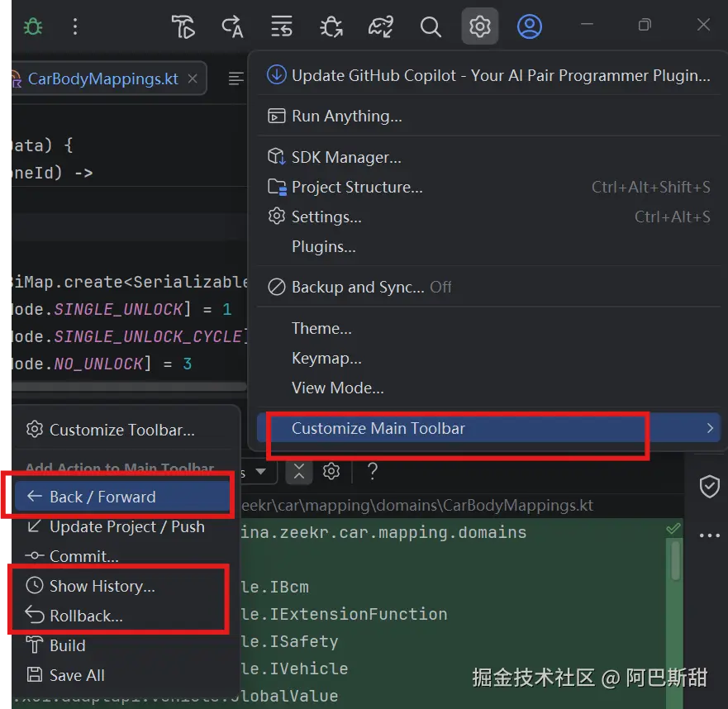Click the le.IExtensionFunction line in diff
728x709 pixels.
(x=344, y=614)
